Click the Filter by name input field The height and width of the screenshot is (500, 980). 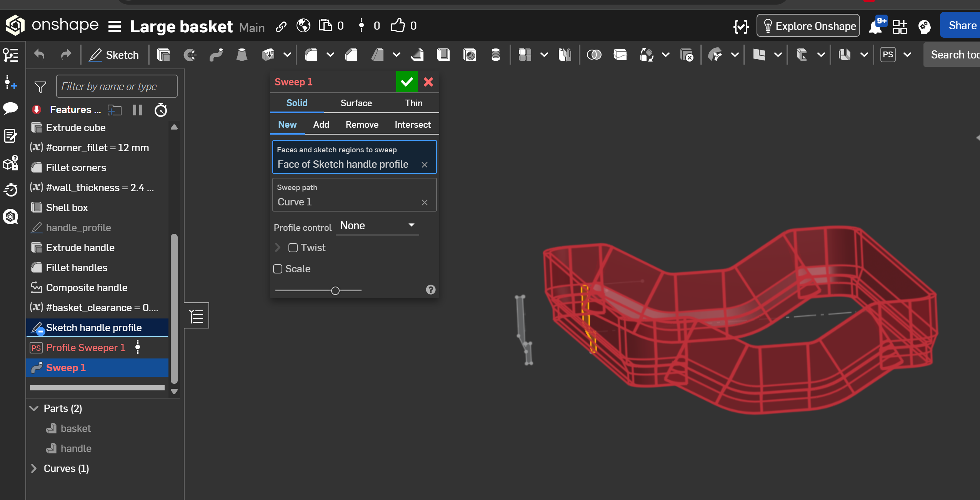click(117, 87)
